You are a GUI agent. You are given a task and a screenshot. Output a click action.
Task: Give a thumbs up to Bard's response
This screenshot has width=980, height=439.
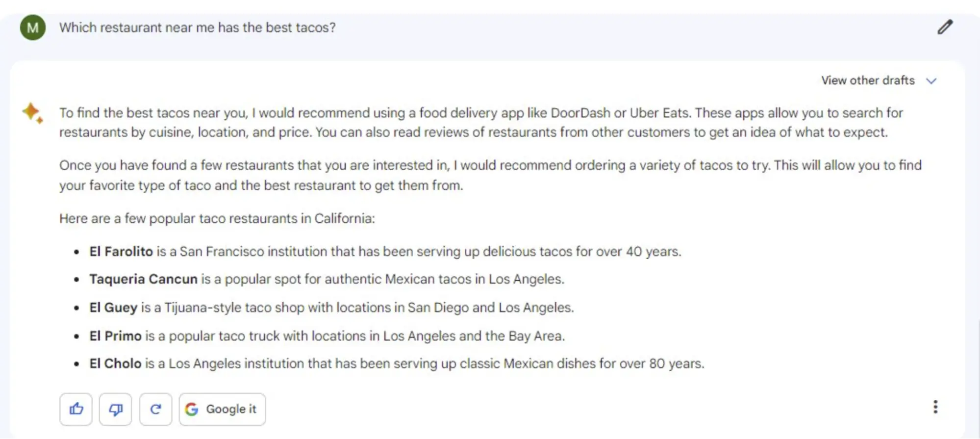(x=76, y=409)
